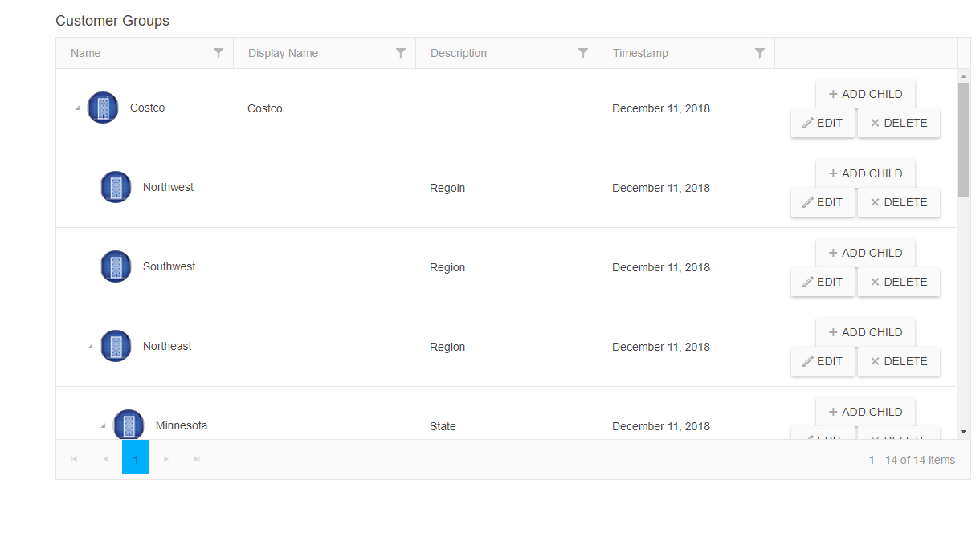The height and width of the screenshot is (557, 980).
Task: Open the Timestamp column filter icon
Action: (759, 53)
